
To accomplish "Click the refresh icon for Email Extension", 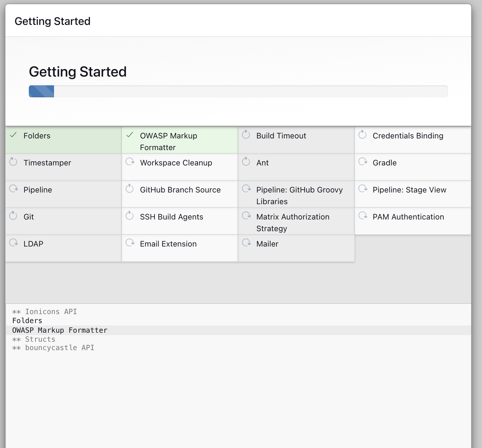I will pos(130,243).
